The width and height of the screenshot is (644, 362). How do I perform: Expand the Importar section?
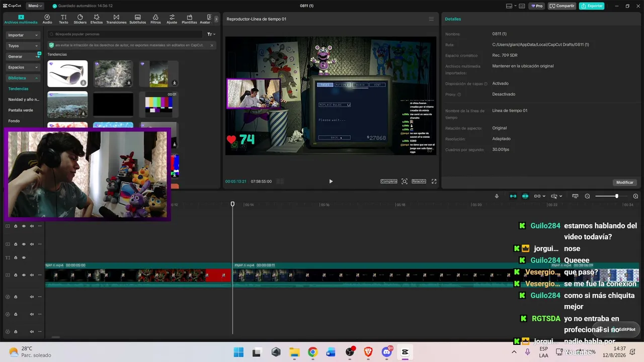pyautogui.click(x=23, y=35)
